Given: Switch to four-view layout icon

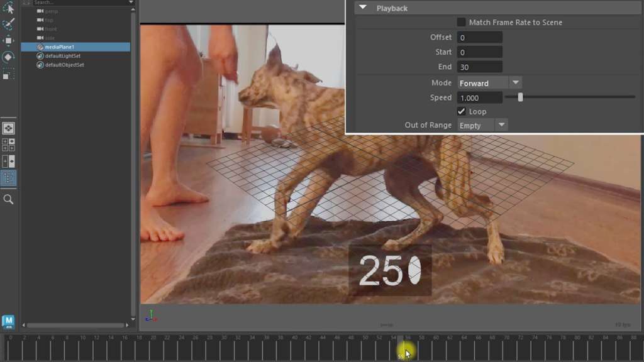Looking at the screenshot, I should point(8,145).
